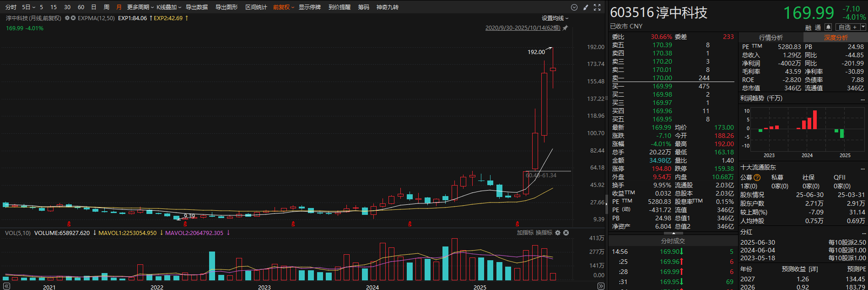The image size is (868, 290).
Task: Click 加指标 to add indicator
Action: tap(525, 233)
